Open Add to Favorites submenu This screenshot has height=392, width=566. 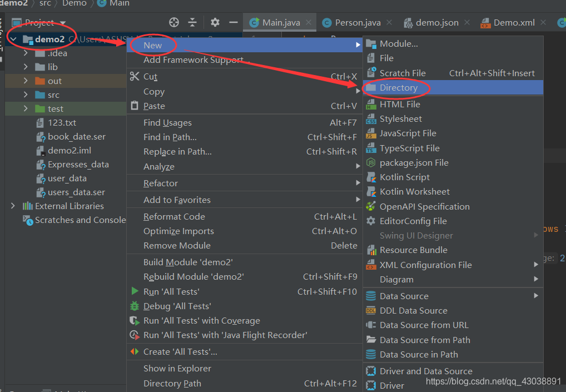245,200
